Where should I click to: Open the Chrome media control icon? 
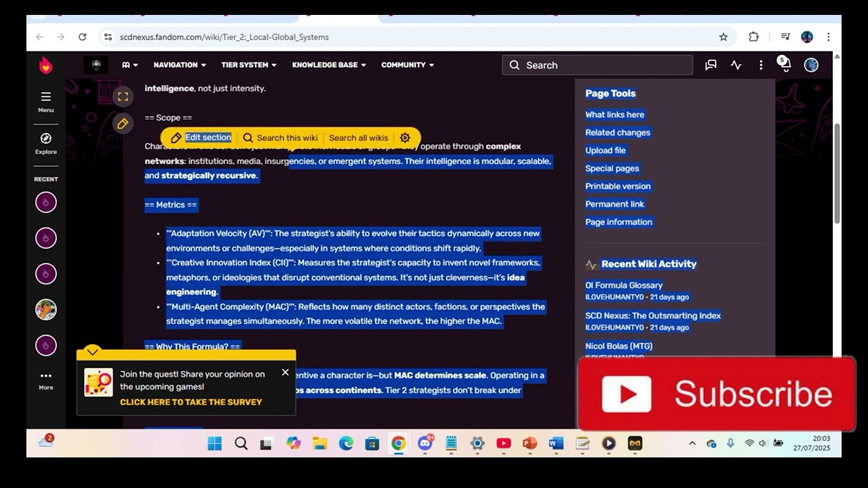point(785,37)
